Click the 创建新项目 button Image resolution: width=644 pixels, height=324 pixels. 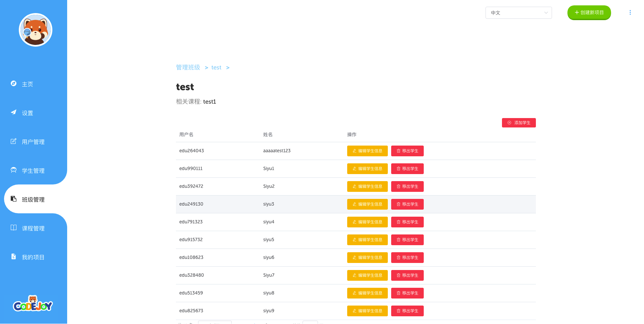pyautogui.click(x=589, y=12)
